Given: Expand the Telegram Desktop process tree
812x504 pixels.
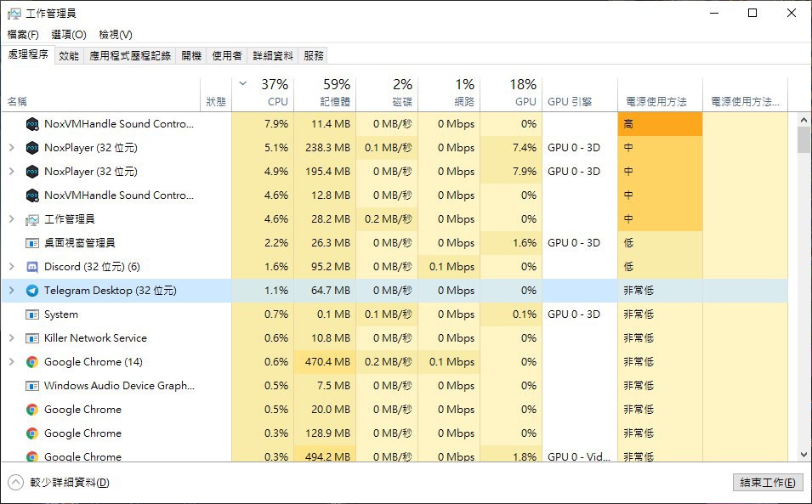Looking at the screenshot, I should click(x=11, y=291).
